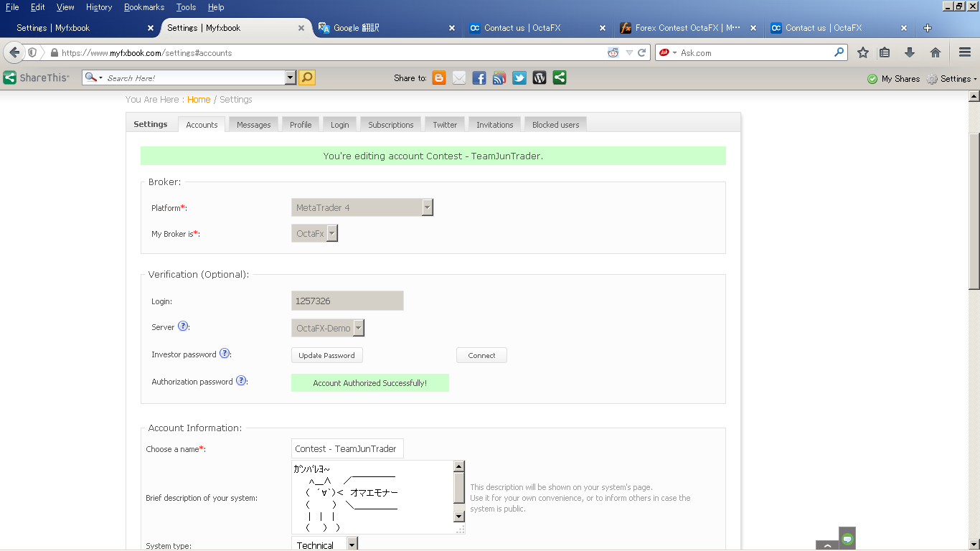980x551 pixels.
Task: Open the Server OctaFX-Demo dropdown
Action: point(328,328)
